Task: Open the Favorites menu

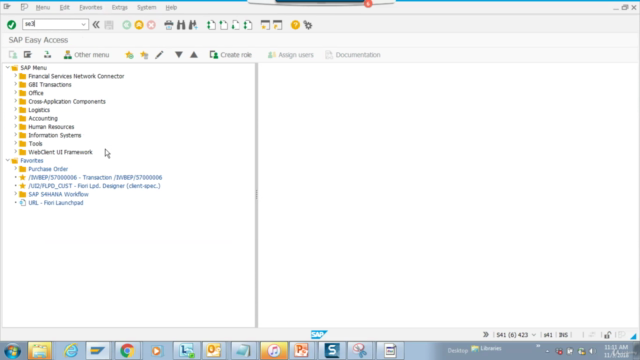Action: (x=91, y=7)
